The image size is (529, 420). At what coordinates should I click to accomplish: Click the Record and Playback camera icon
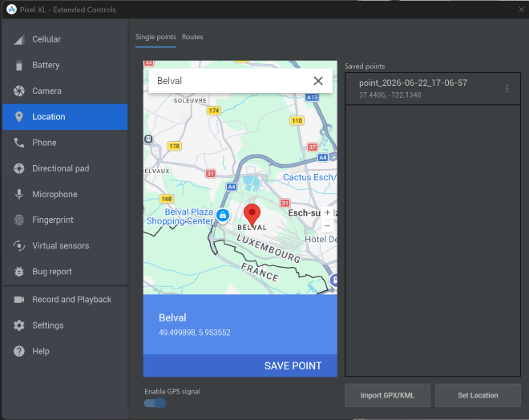[x=19, y=300]
